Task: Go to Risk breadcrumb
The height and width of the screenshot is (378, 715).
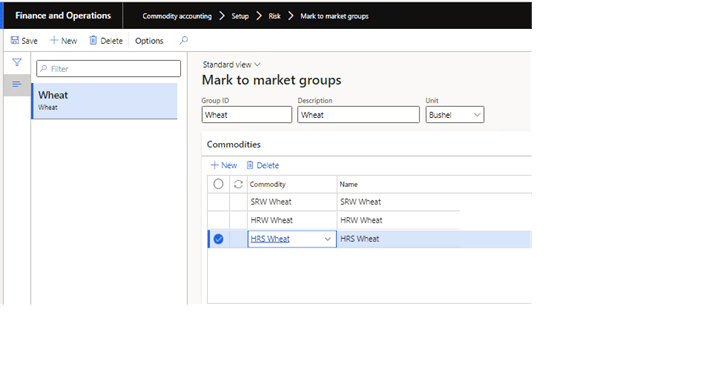Action: 275,16
